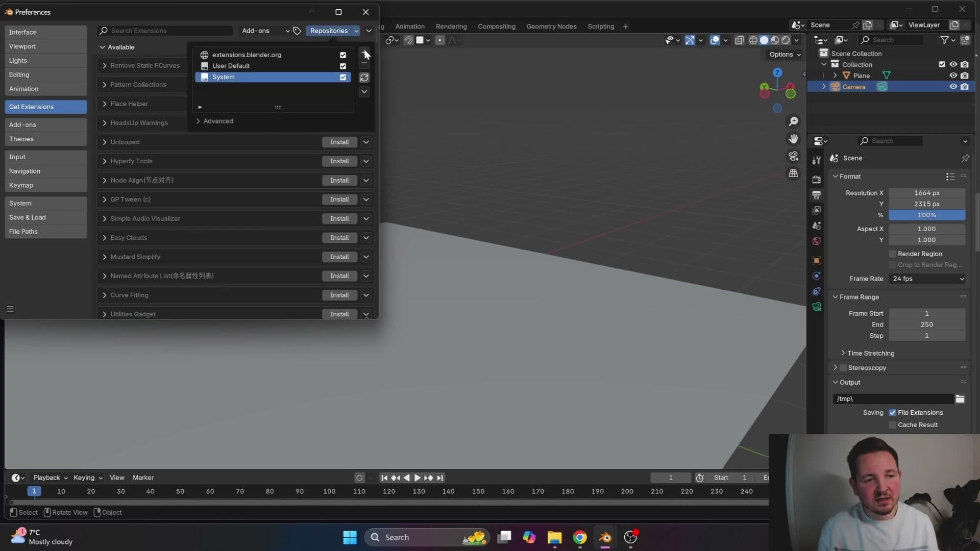Switch to Scripting workspace tab

[x=601, y=27]
